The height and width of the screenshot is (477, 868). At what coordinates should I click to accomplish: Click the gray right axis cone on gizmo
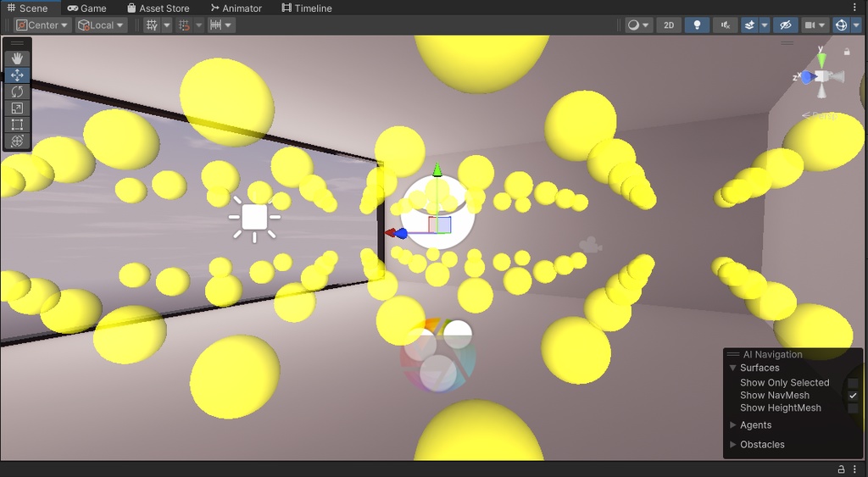tap(837, 77)
